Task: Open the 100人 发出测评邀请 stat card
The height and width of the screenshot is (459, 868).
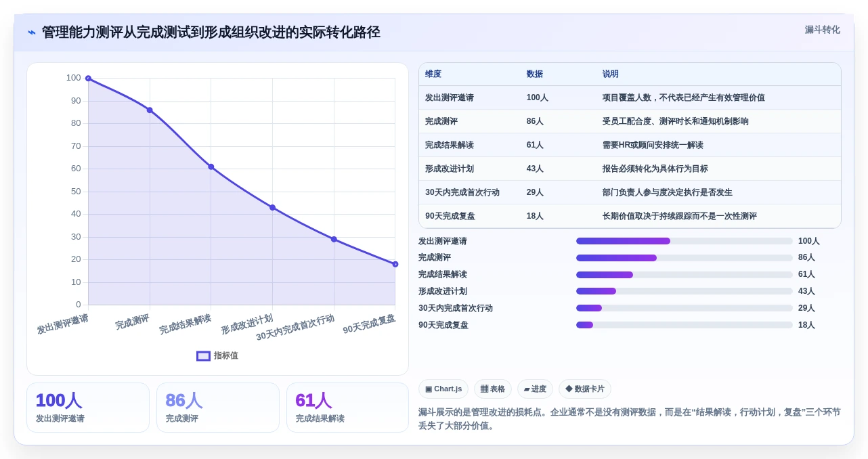Action: [88, 408]
